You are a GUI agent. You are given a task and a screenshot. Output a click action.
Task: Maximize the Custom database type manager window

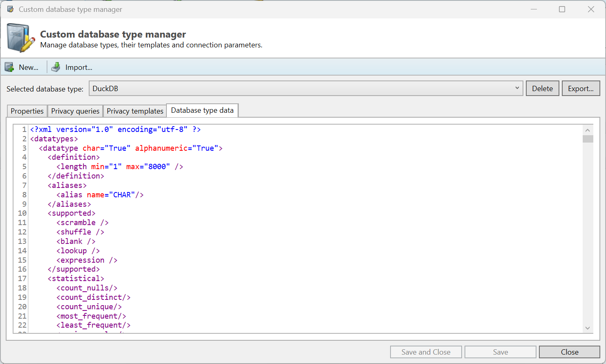pyautogui.click(x=562, y=9)
